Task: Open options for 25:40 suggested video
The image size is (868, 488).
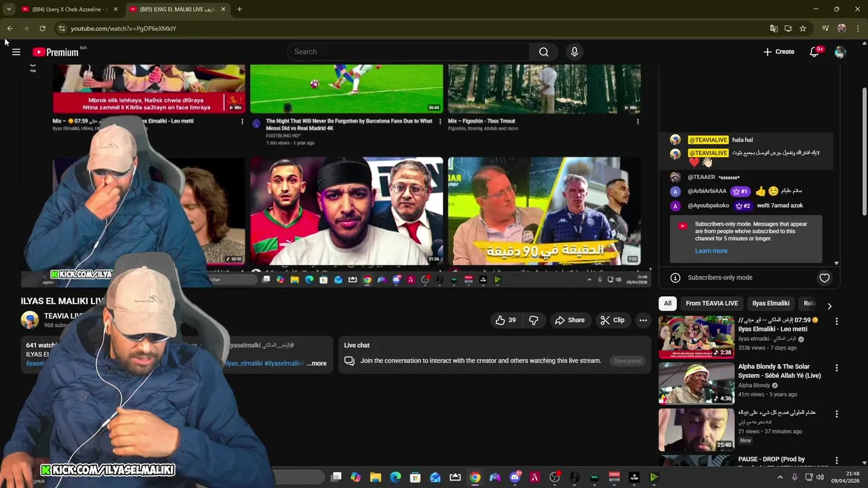Action: tap(837, 414)
